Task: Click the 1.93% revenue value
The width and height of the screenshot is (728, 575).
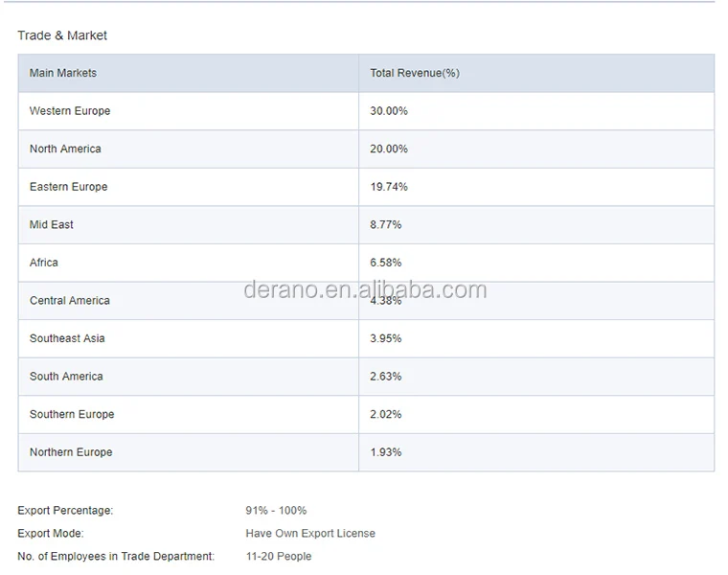Action: (x=386, y=452)
